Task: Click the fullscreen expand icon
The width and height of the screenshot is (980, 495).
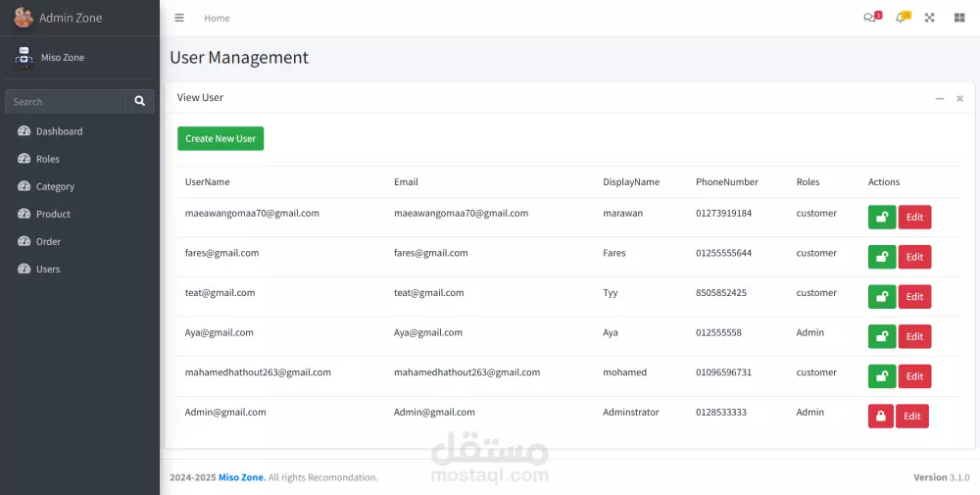Action: (929, 18)
